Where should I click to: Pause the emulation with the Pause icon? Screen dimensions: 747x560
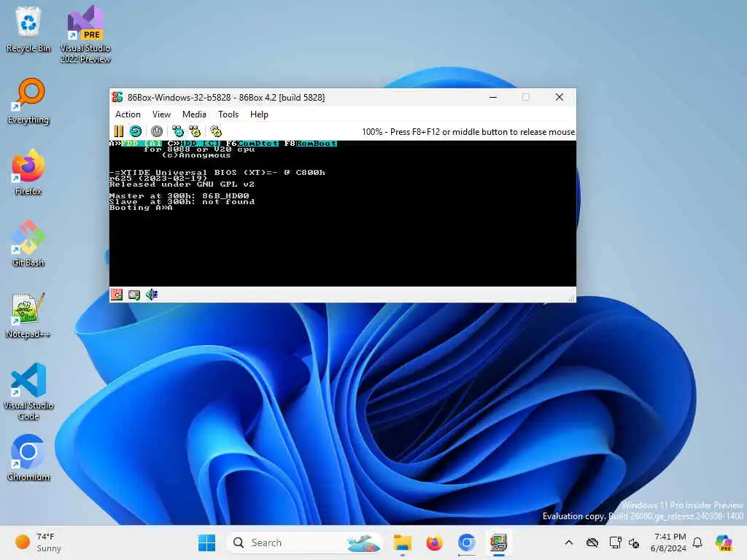(x=119, y=131)
